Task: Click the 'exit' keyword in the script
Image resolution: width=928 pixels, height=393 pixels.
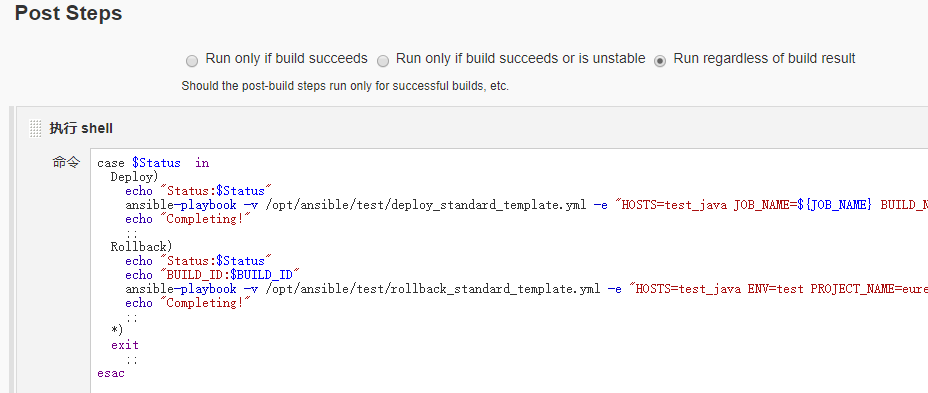Action: tap(125, 344)
